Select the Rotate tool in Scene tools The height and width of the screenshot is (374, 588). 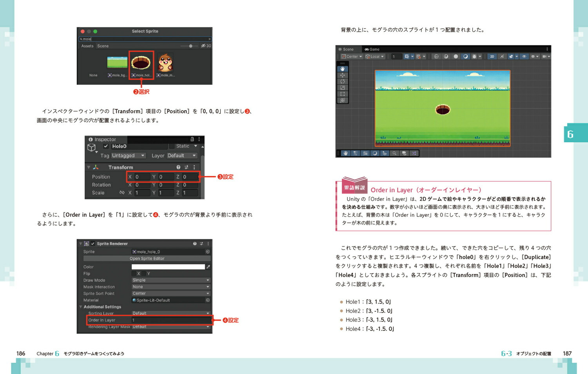point(342,81)
